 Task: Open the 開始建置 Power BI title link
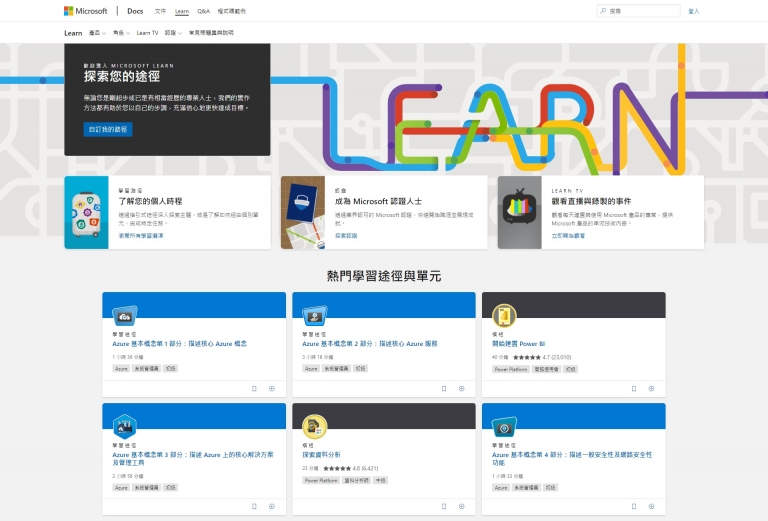pos(519,344)
